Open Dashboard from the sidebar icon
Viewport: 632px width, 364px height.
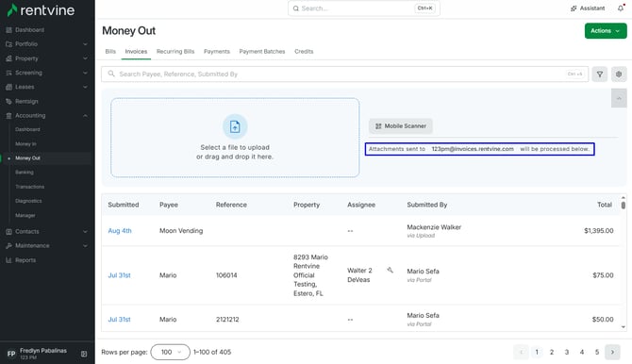(x=8, y=30)
